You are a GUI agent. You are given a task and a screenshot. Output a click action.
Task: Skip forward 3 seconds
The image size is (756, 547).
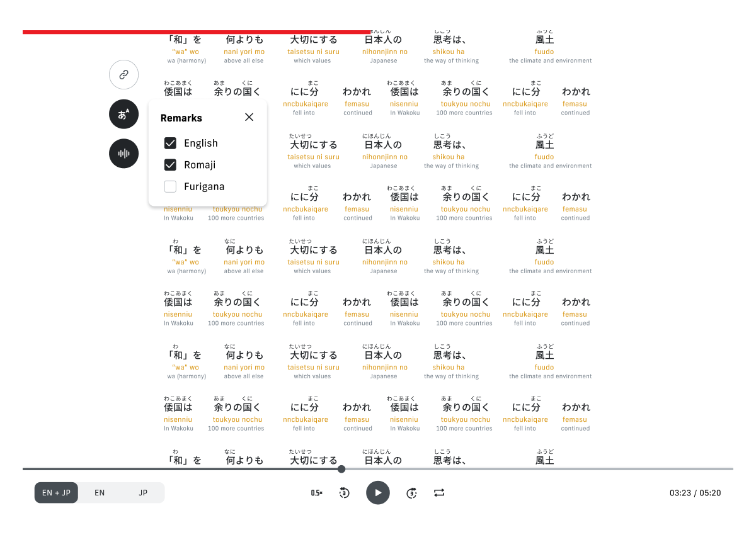click(411, 493)
